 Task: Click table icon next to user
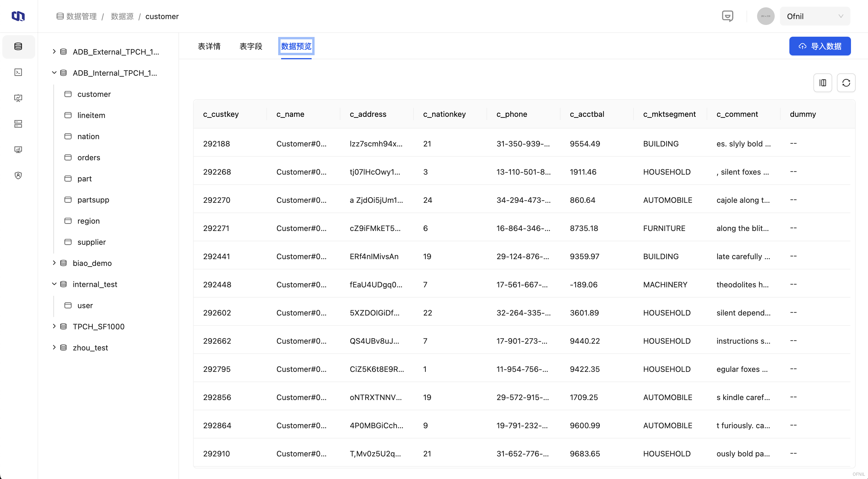pyautogui.click(x=68, y=306)
